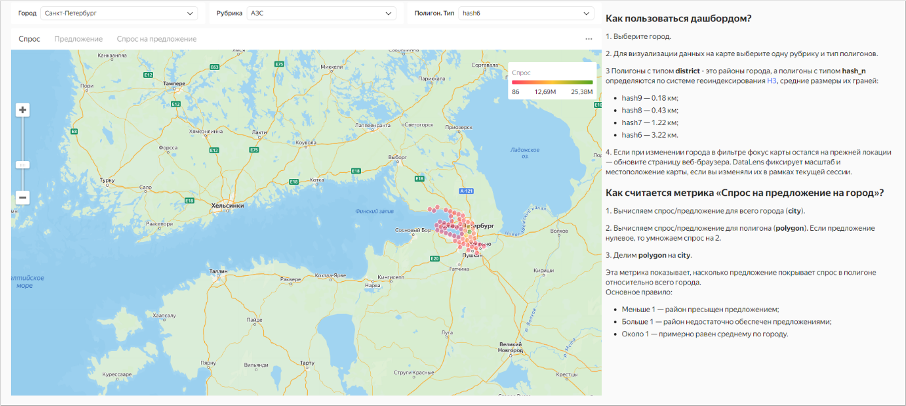
Task: Click the zoom slider handle on map
Action: [22, 163]
